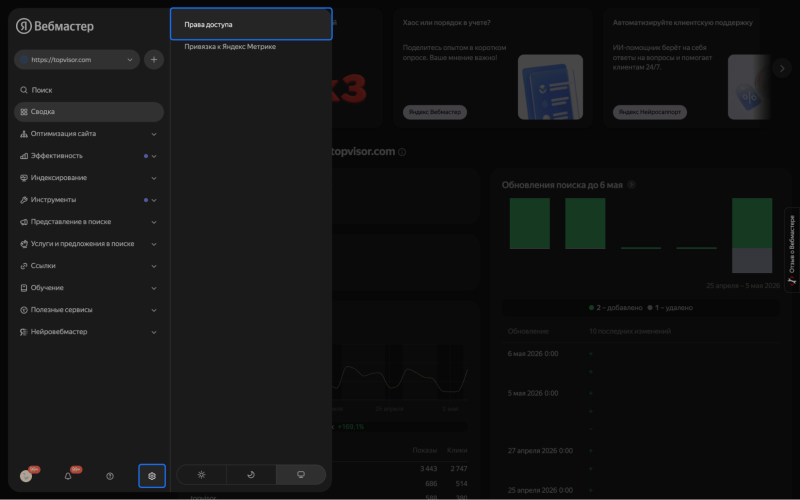Open the user avatar account menu
This screenshot has height=500, width=800.
[26, 476]
